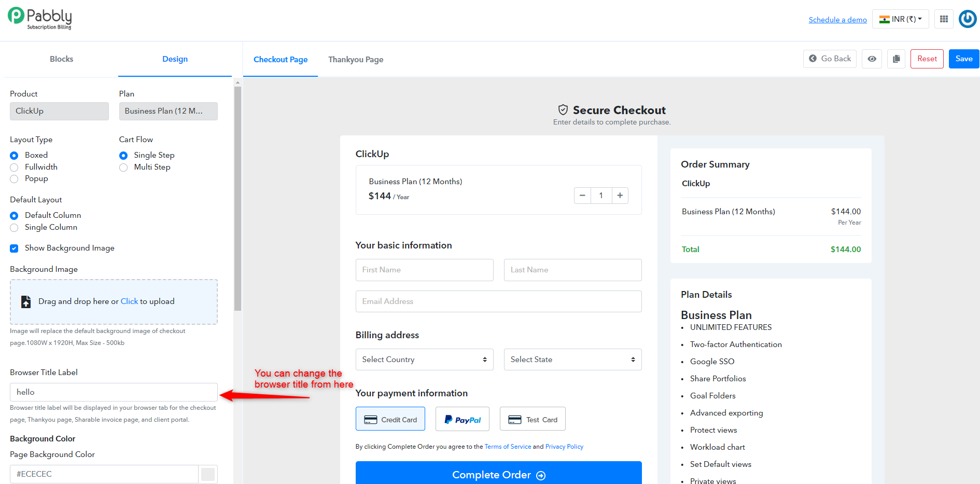This screenshot has height=484, width=980.
Task: Click the eye preview icon button
Action: [872, 59]
